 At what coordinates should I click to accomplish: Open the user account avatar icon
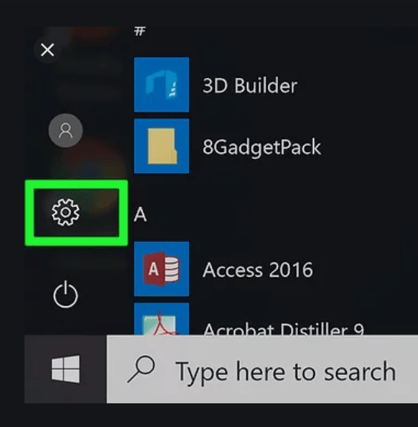tap(66, 130)
